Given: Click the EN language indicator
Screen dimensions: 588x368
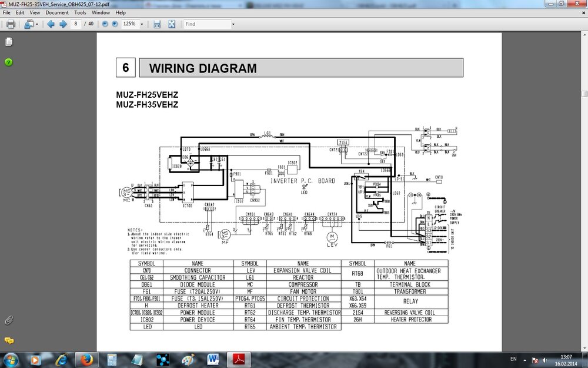Looking at the screenshot, I should tap(513, 359).
